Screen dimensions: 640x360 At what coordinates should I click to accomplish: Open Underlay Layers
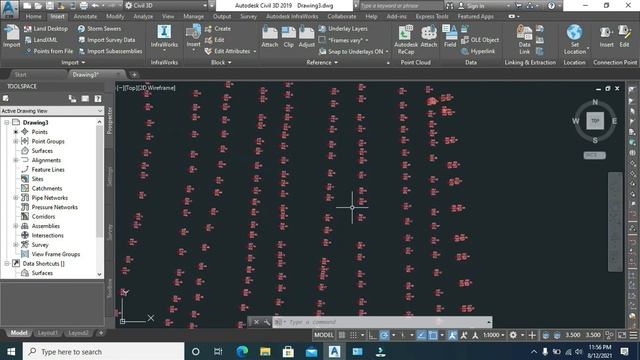point(343,29)
